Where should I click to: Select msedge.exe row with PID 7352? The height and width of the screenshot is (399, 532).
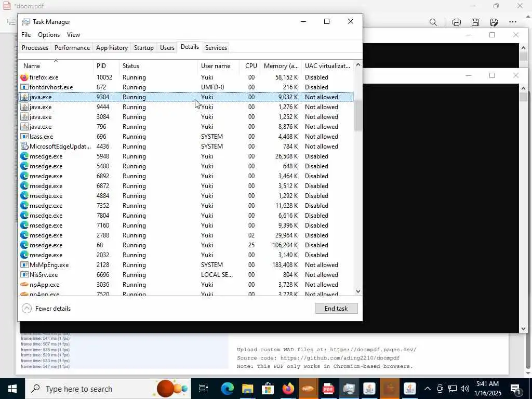coord(186,206)
